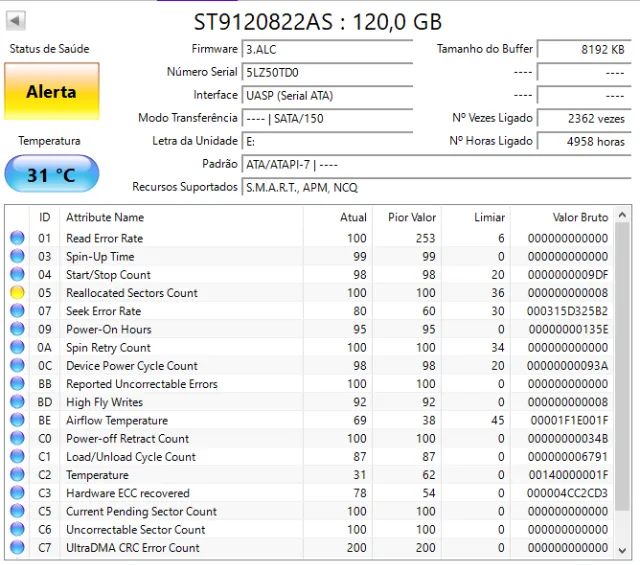The image size is (640, 565).
Task: Select the Read Error Rate attribute name
Action: point(104,238)
